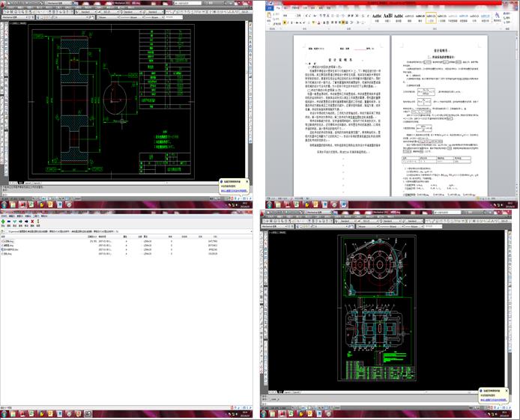
Task: Click AutoCAD application logo in gearbox assembly window
Action: pos(262,213)
